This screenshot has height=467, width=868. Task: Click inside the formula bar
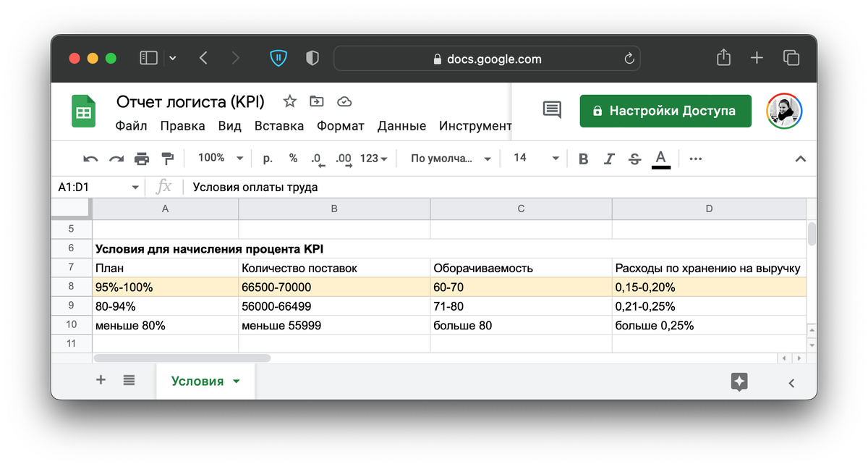[x=362, y=186]
